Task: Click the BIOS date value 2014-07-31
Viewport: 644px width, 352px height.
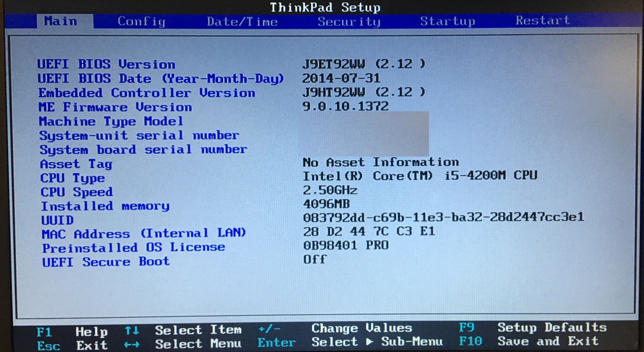Action: point(341,78)
